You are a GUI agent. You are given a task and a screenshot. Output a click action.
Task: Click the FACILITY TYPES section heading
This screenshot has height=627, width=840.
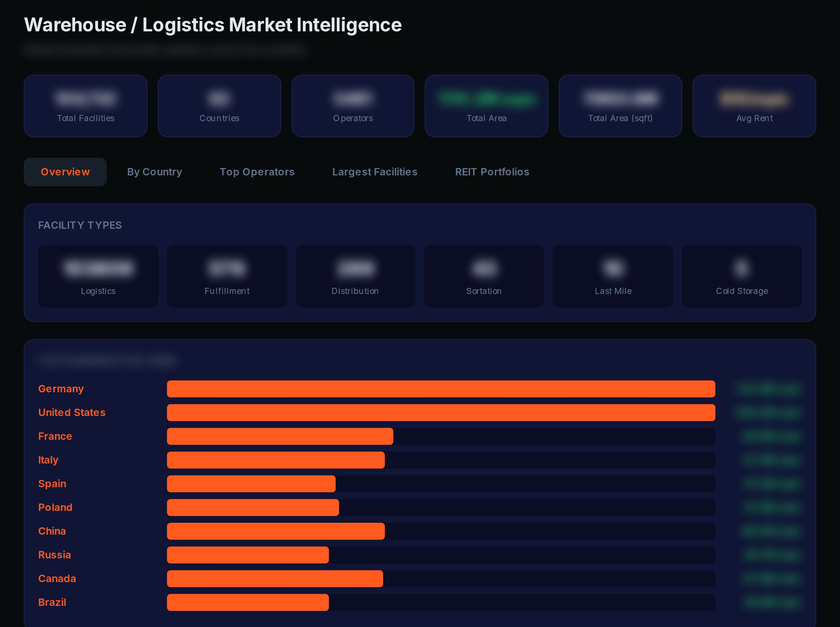click(x=80, y=225)
